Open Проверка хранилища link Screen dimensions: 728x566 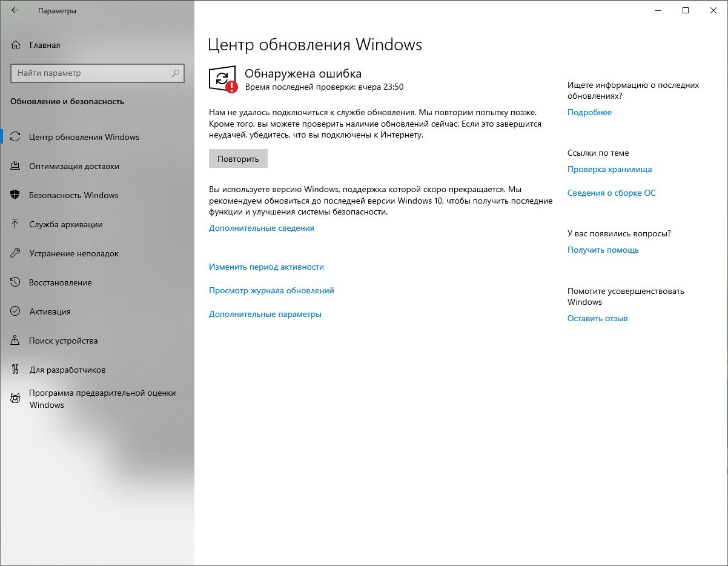pyautogui.click(x=609, y=170)
